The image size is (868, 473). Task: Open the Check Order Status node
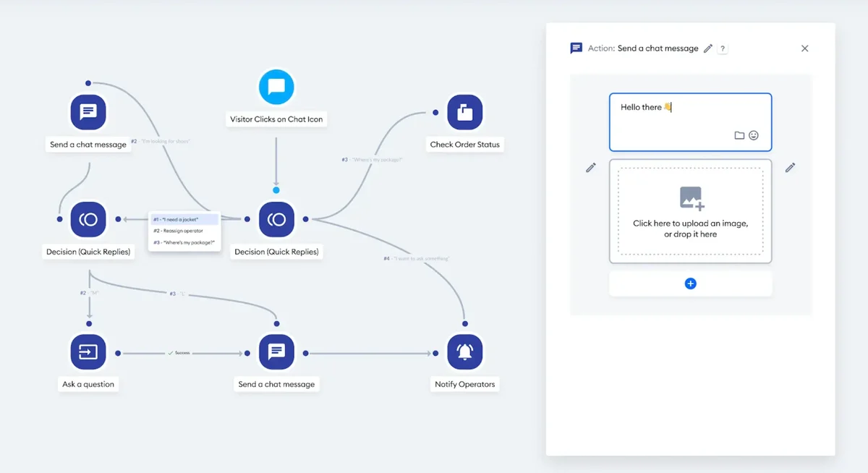(x=464, y=112)
